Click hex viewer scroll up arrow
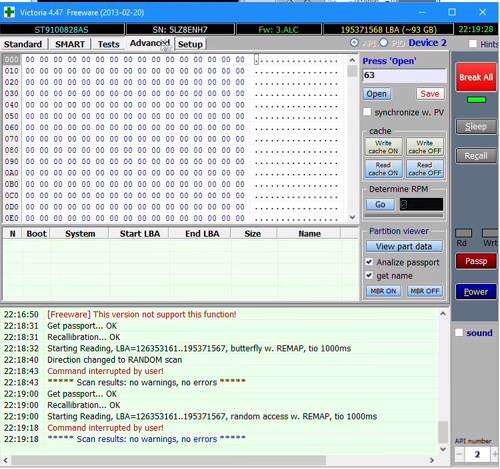The image size is (500, 469). tap(352, 60)
